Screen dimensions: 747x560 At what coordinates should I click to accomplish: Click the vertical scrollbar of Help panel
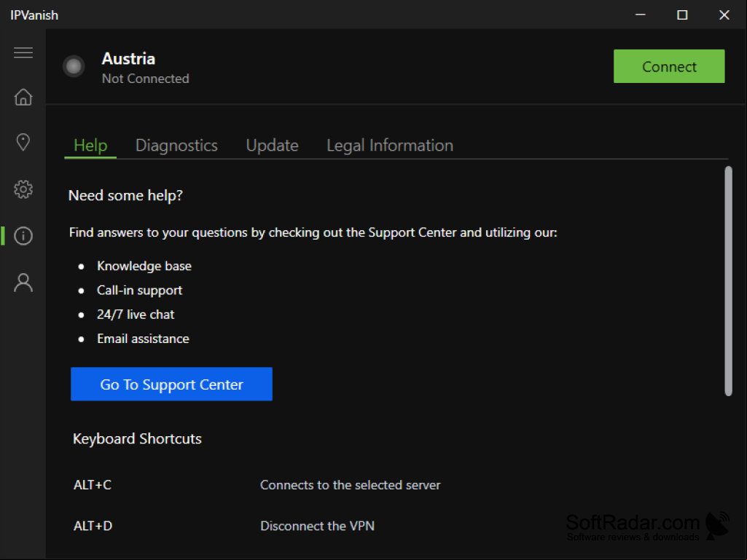729,281
